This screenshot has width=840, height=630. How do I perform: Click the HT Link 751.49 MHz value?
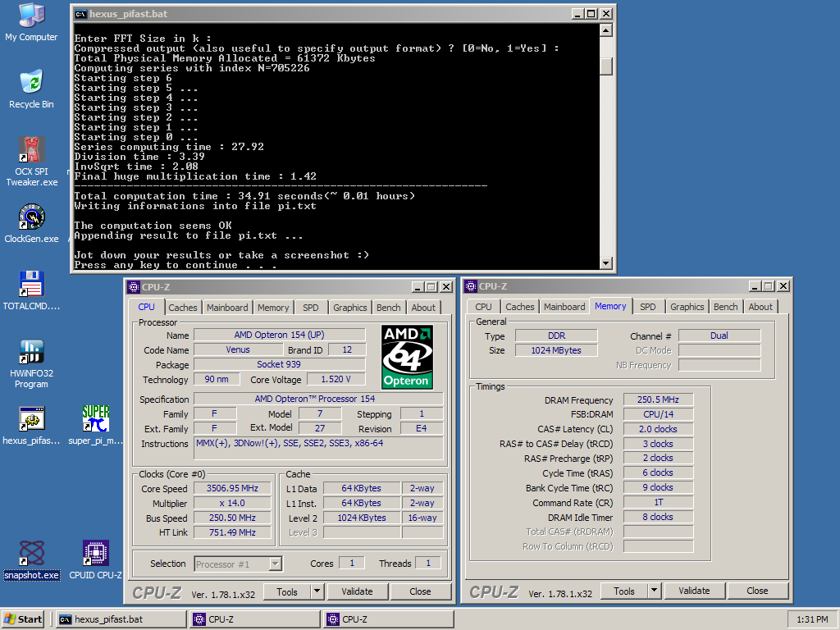coord(232,532)
